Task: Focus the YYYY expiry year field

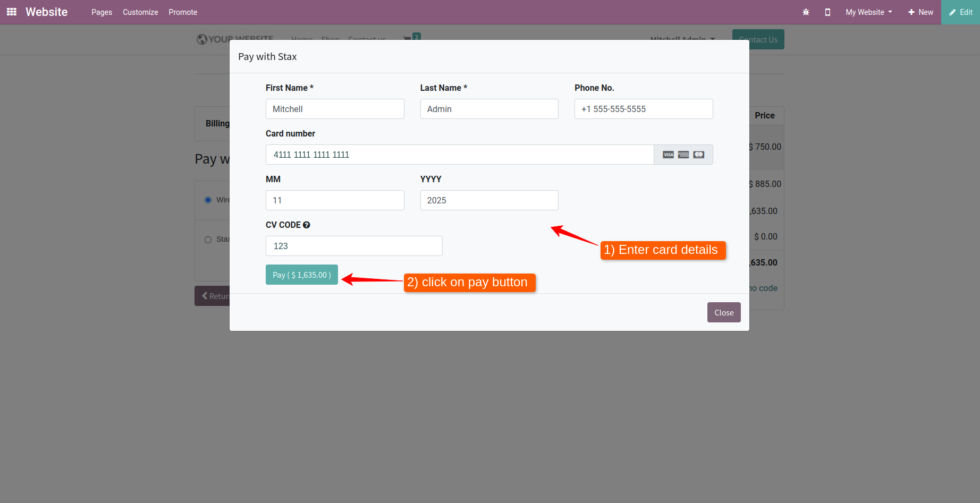Action: point(489,200)
